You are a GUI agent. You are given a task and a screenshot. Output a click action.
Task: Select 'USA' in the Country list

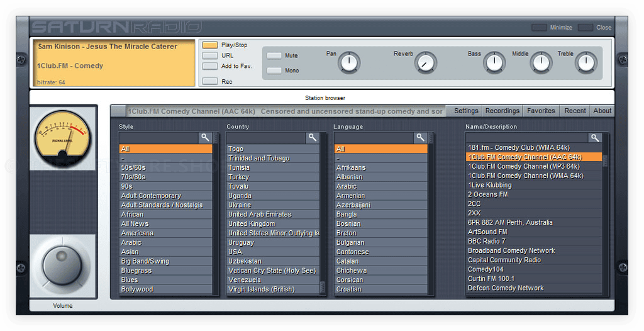[274, 252]
